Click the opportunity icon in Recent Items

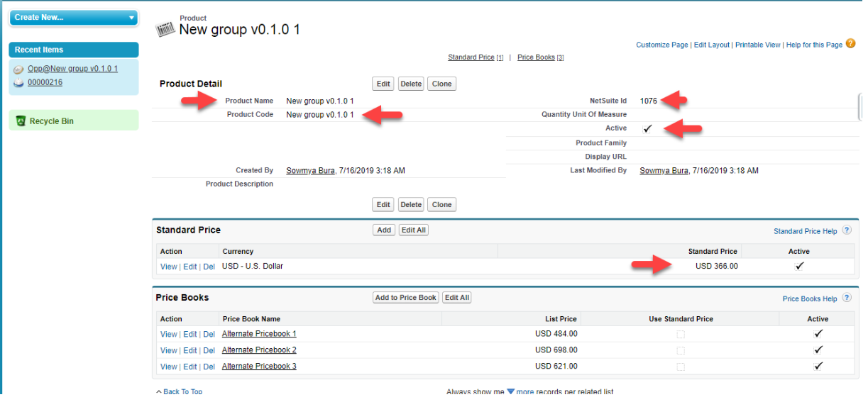pos(19,69)
